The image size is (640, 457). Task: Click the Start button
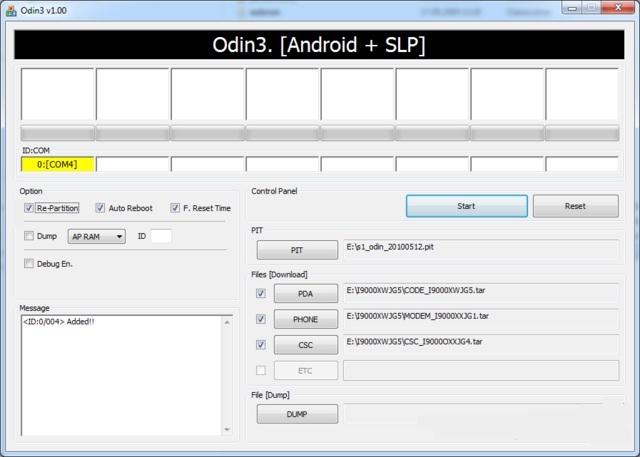pos(467,206)
